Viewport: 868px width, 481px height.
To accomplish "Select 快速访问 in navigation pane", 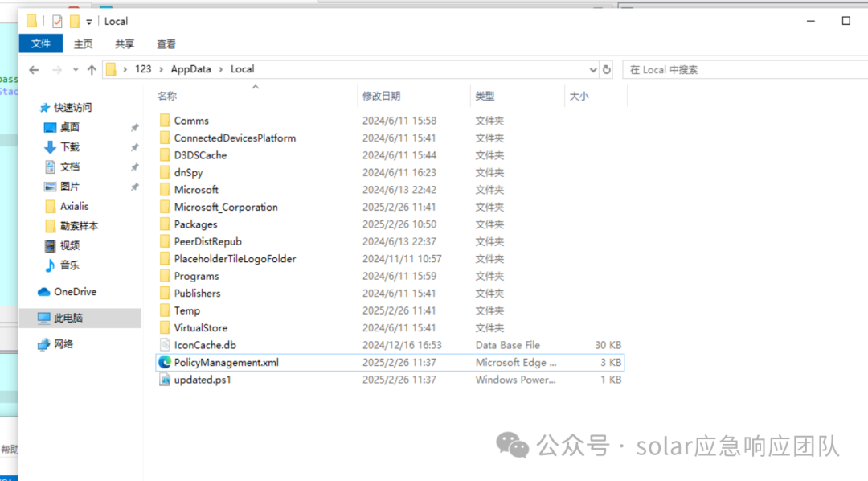I will (x=72, y=108).
